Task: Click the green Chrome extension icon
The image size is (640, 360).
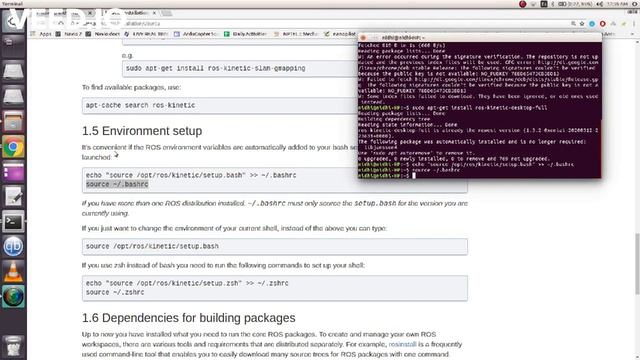Action: pyautogui.click(x=623, y=24)
